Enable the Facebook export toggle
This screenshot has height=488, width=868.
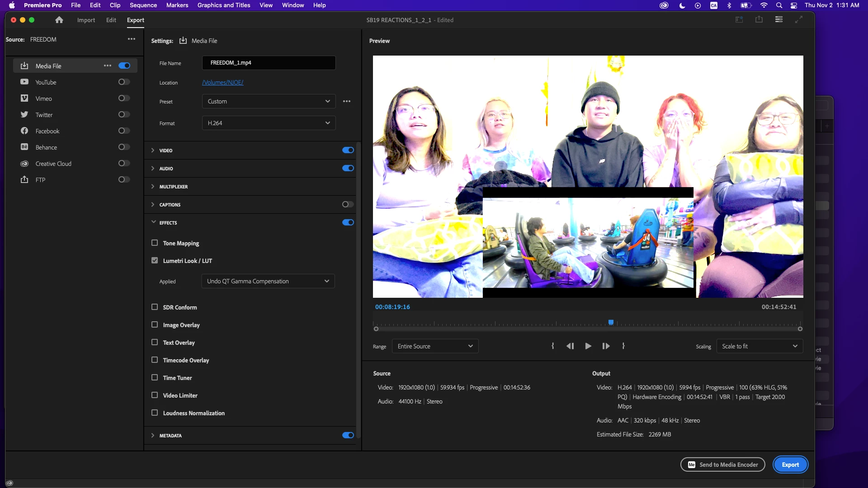(124, 131)
